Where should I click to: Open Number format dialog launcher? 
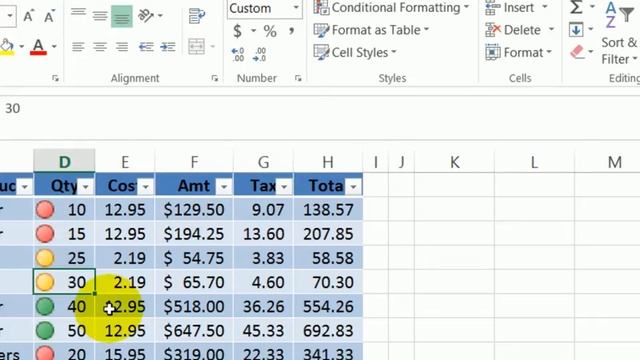tap(298, 78)
